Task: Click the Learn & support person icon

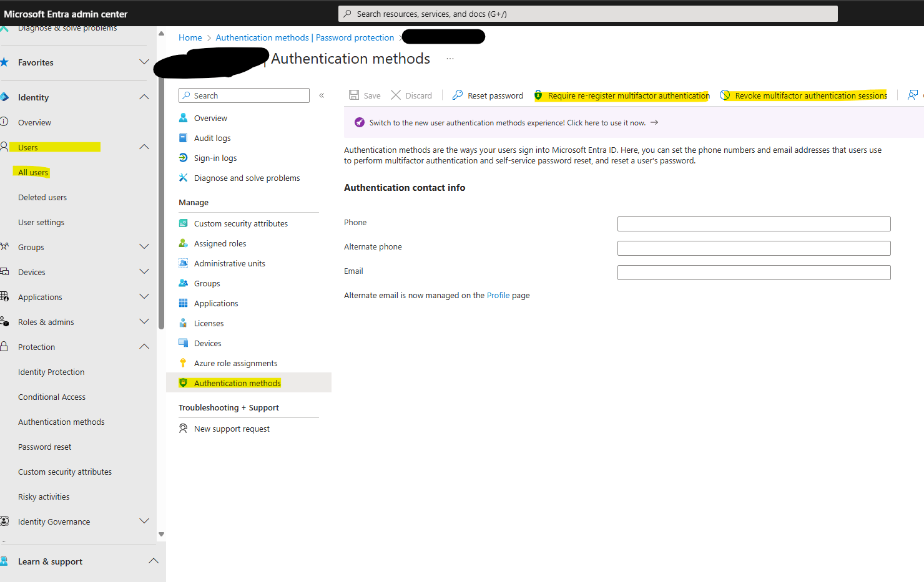Action: pyautogui.click(x=4, y=561)
